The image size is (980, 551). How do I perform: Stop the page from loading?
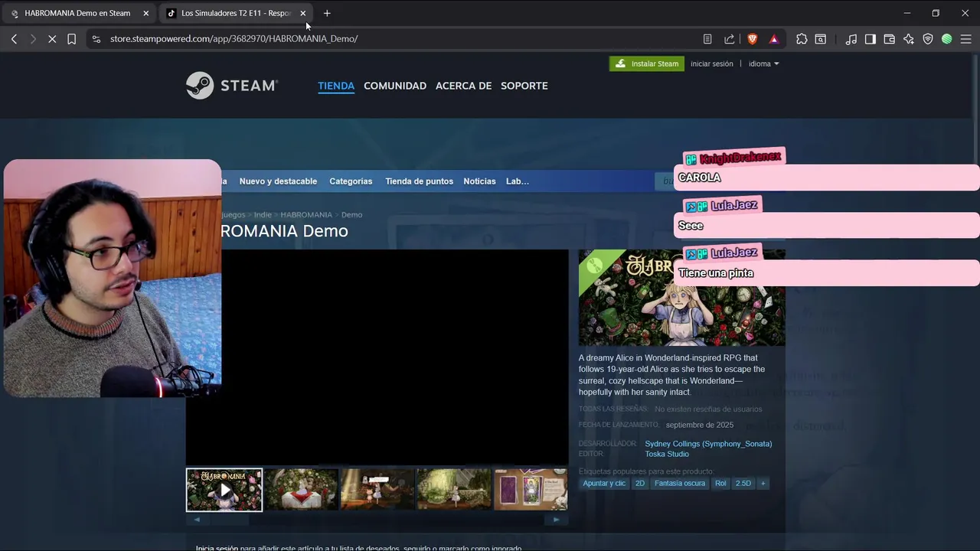[52, 38]
